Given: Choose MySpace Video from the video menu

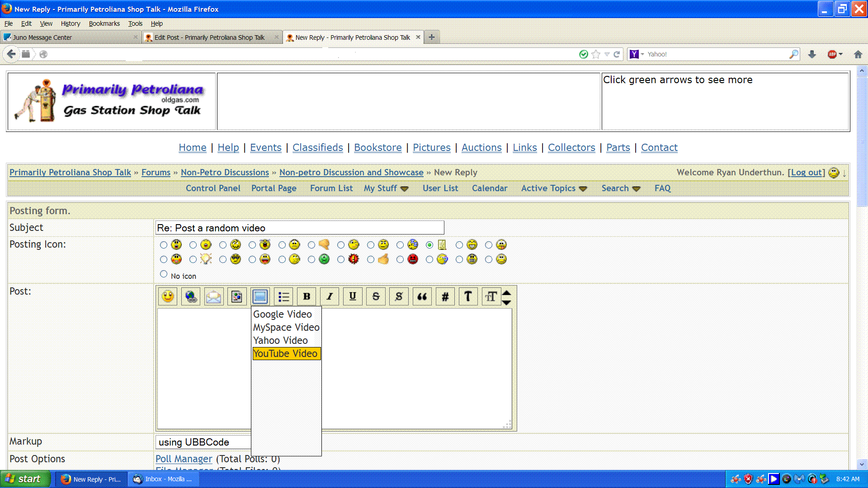Looking at the screenshot, I should point(286,328).
